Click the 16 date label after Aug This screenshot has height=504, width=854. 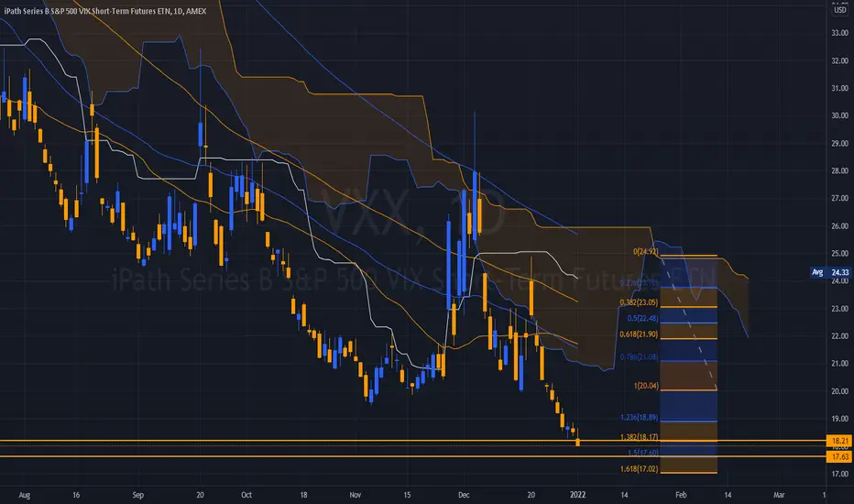pos(76,495)
